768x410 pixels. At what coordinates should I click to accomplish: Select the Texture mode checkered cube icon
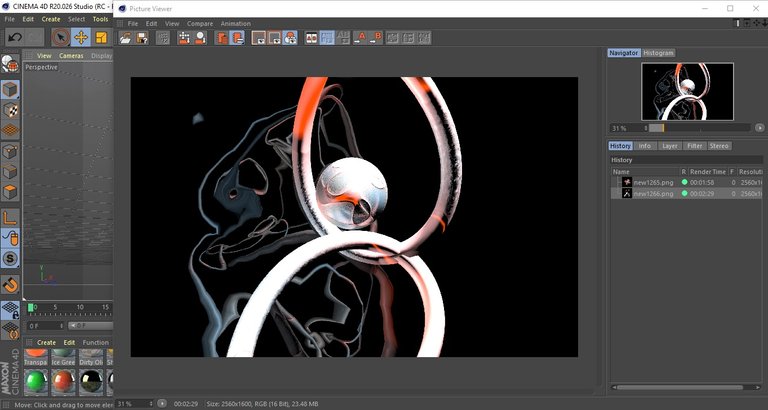point(10,110)
